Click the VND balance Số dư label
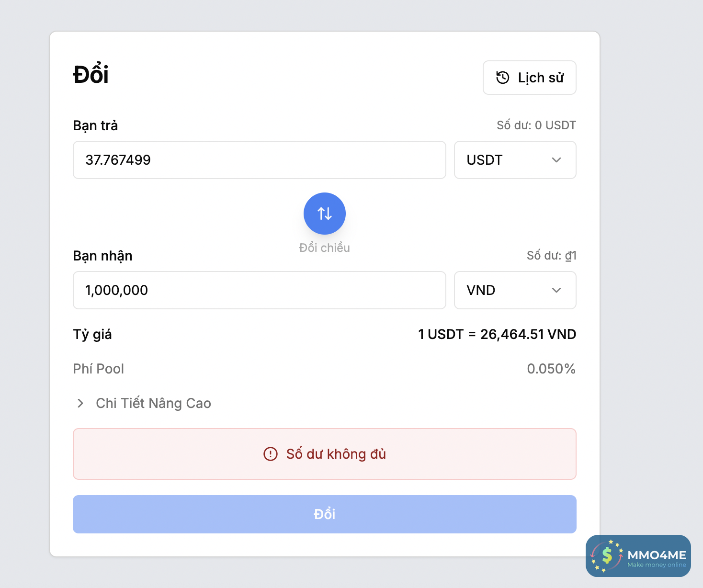The image size is (703, 588). 551,256
